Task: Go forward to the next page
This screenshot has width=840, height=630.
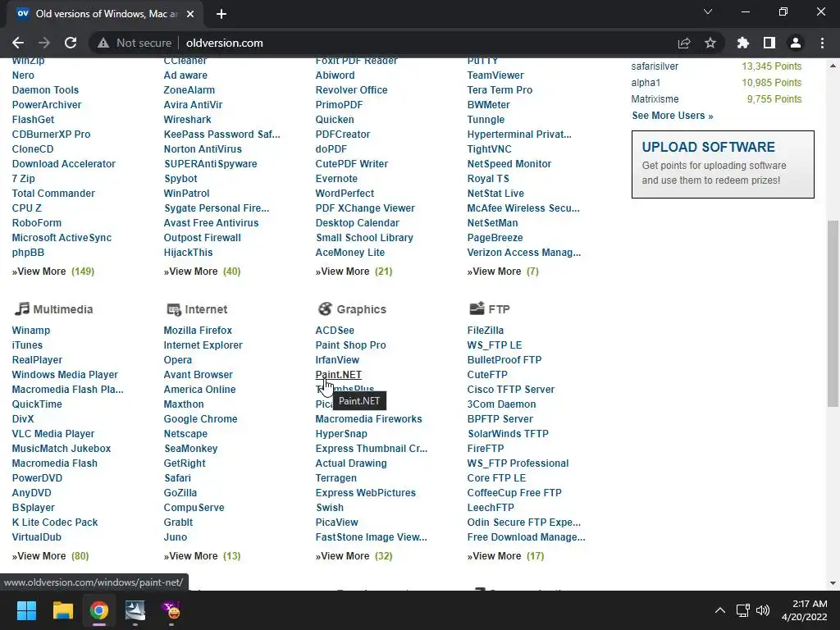Action: coord(44,43)
